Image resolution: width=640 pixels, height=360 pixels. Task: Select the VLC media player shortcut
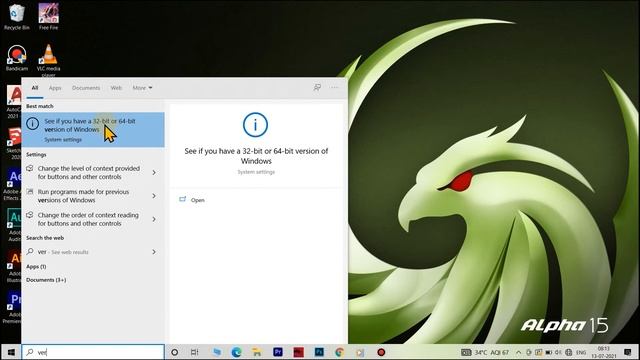click(x=49, y=60)
